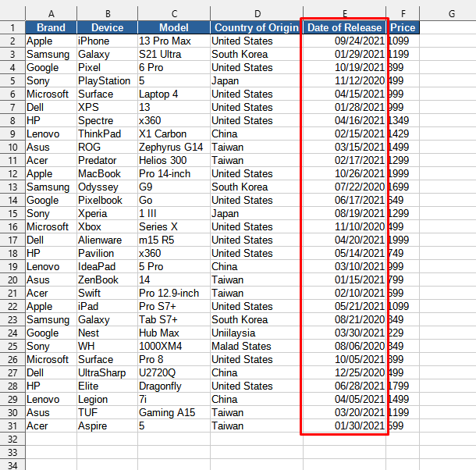Viewport: 476px width, 470px height.
Task: Select the Xperia cell
Action: (x=107, y=213)
